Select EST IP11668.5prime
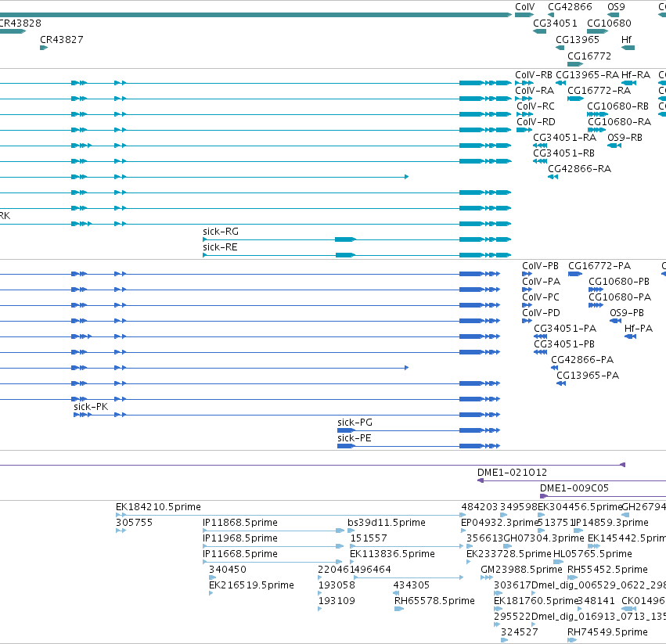Viewport: 666px width, 644px height. [x=240, y=554]
